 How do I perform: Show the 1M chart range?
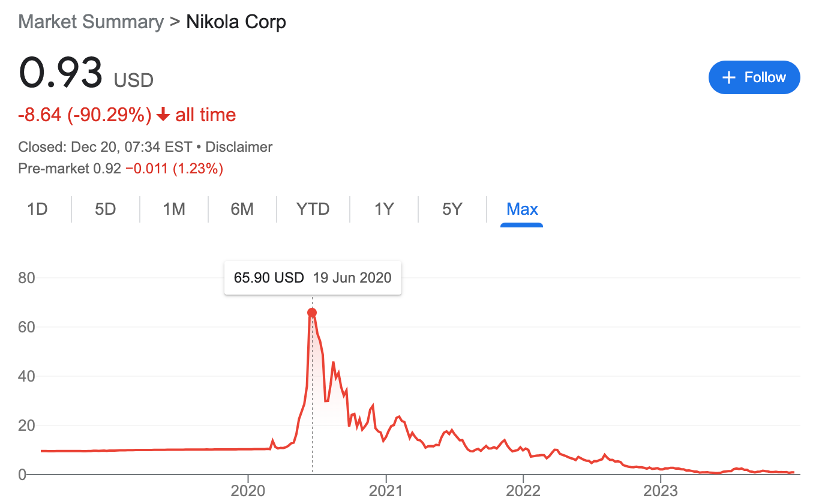174,209
